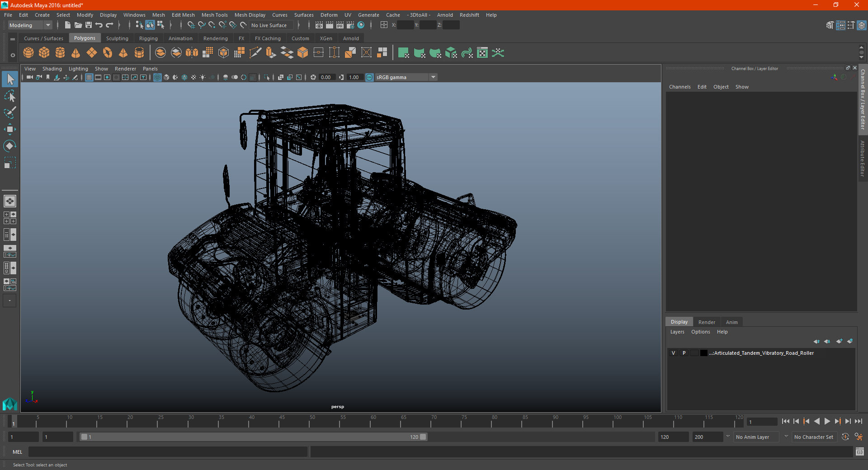Toggle use all lights in viewport
The height and width of the screenshot is (470, 868).
click(x=203, y=77)
